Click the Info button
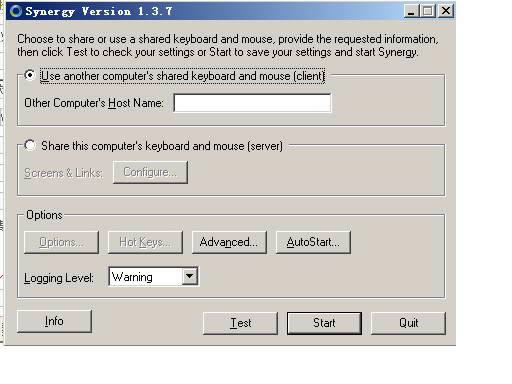 coord(54,321)
